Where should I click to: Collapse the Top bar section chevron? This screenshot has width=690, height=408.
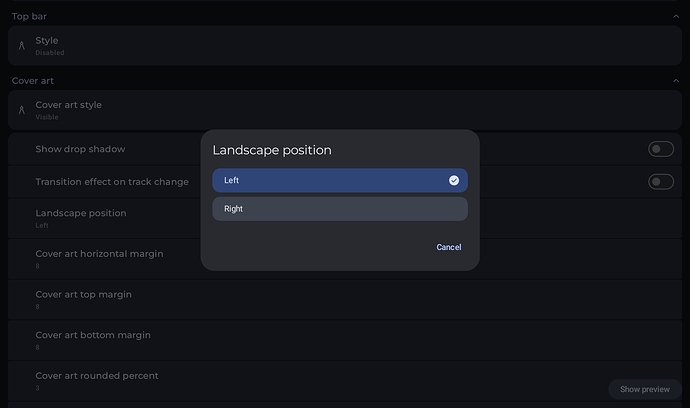(x=676, y=16)
